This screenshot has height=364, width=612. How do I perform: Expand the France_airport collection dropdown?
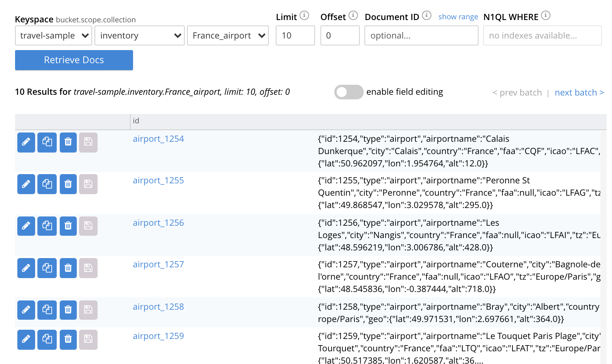[228, 35]
